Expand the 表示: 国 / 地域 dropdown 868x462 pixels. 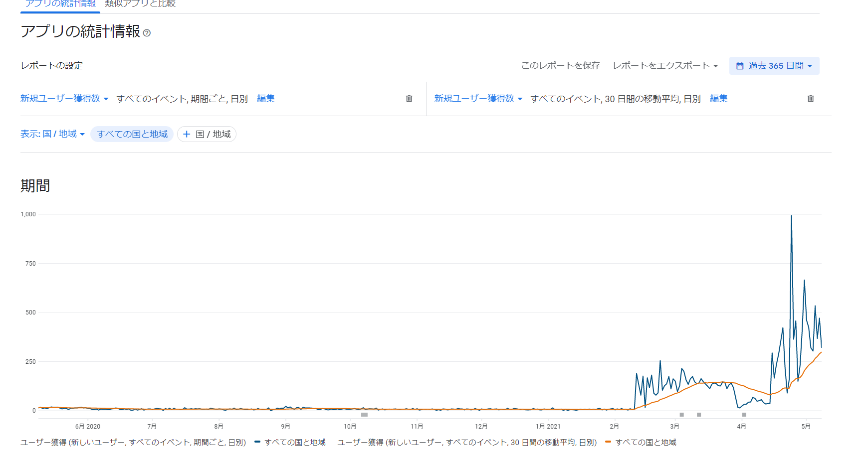[52, 134]
